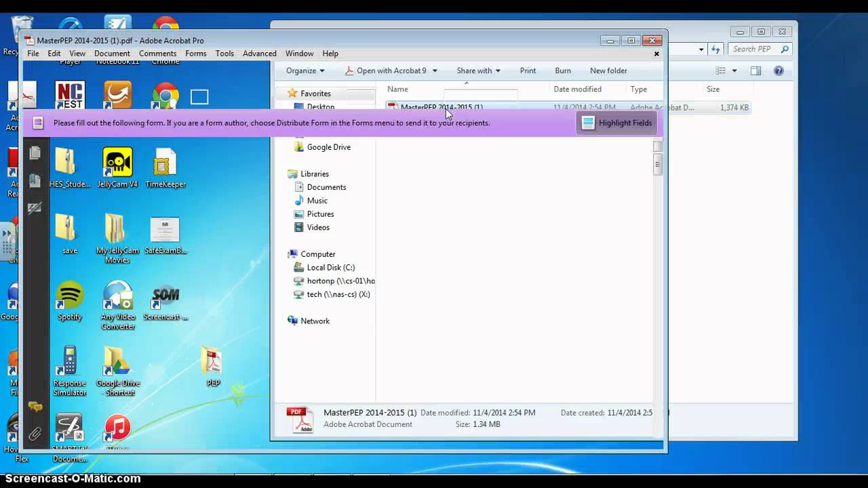Select Pictures under Libraries

tap(320, 214)
